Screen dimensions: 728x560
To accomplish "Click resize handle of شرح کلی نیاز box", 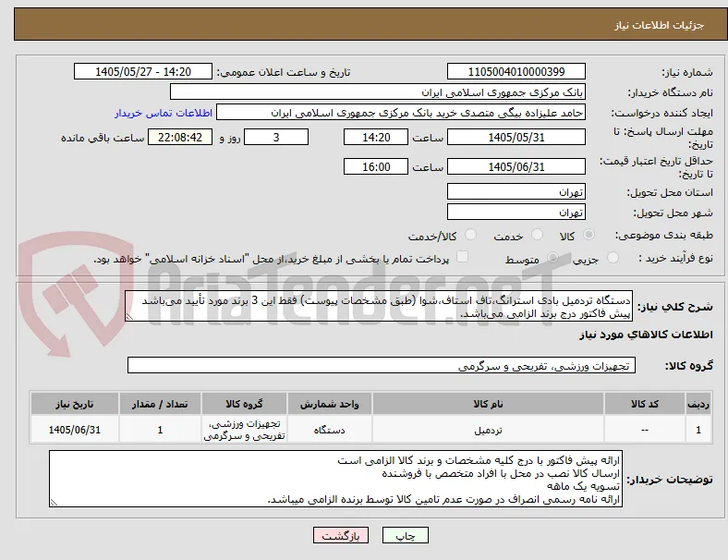I will tap(129, 317).
